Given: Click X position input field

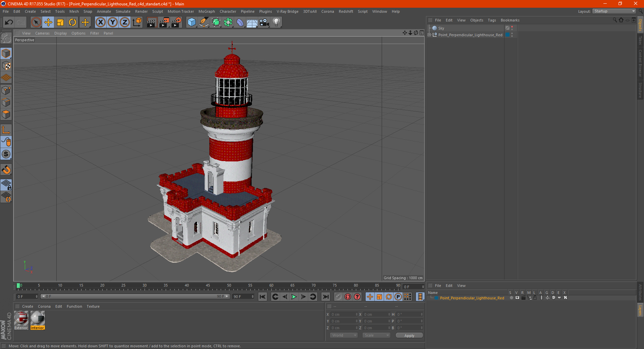Looking at the screenshot, I should pyautogui.click(x=344, y=314).
